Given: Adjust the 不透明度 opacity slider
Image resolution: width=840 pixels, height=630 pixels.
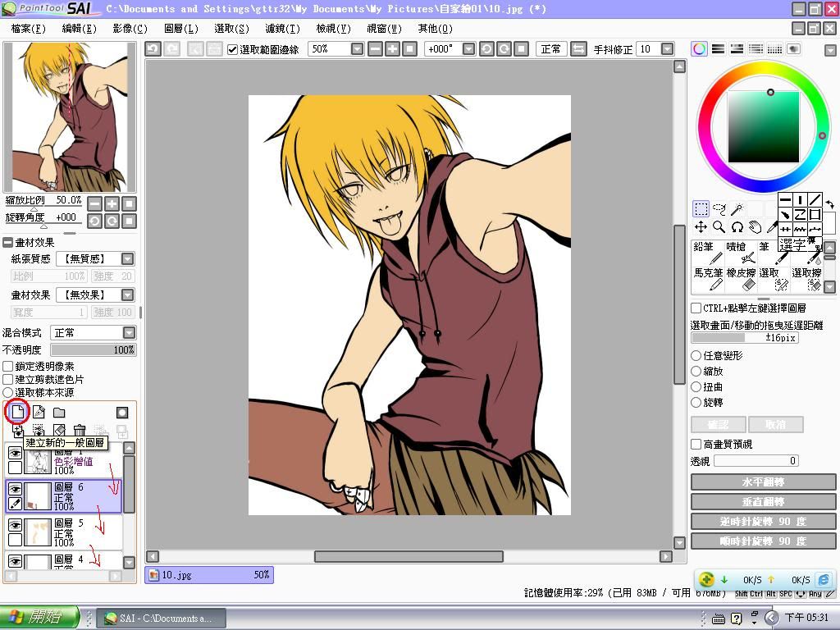Looking at the screenshot, I should (x=94, y=349).
